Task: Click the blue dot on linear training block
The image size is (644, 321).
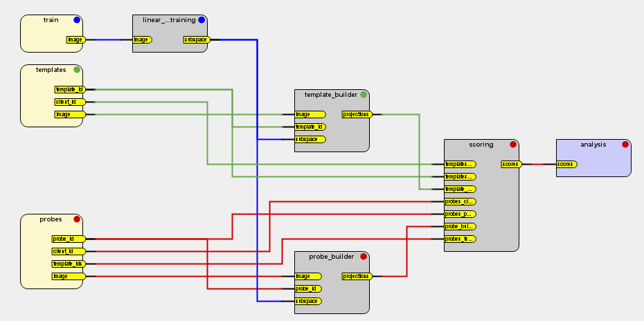Action: tap(202, 20)
